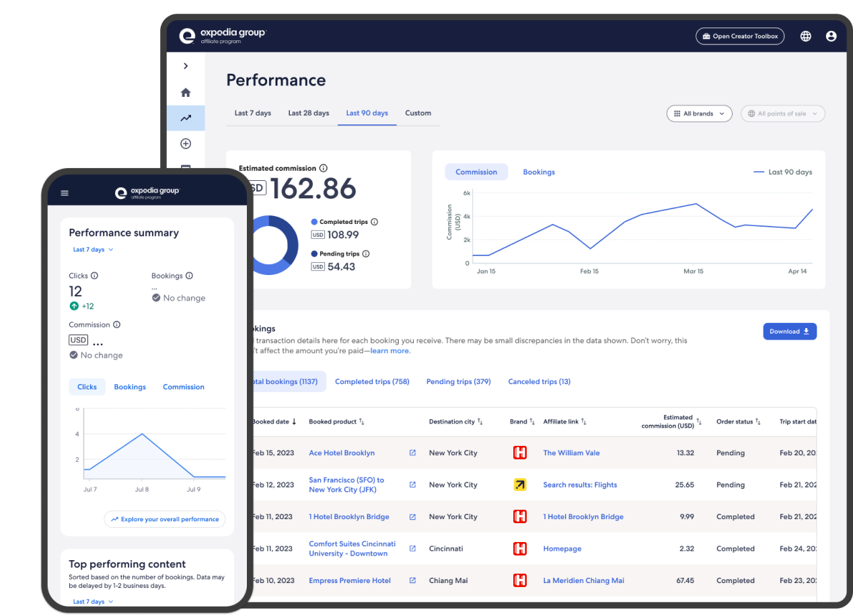Open the hamburger menu on the mobile view
The width and height of the screenshot is (853, 616).
[x=65, y=192]
